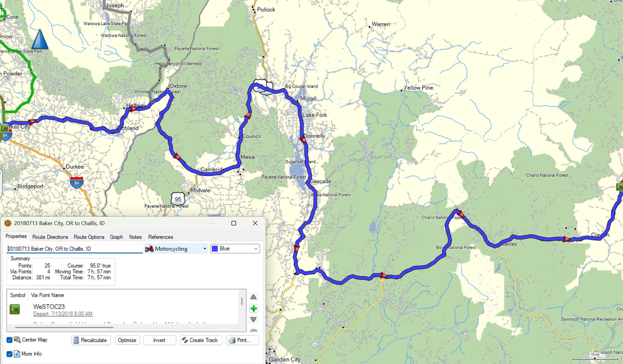The image size is (623, 364).
Task: Open the Route Options tab
Action: click(89, 237)
